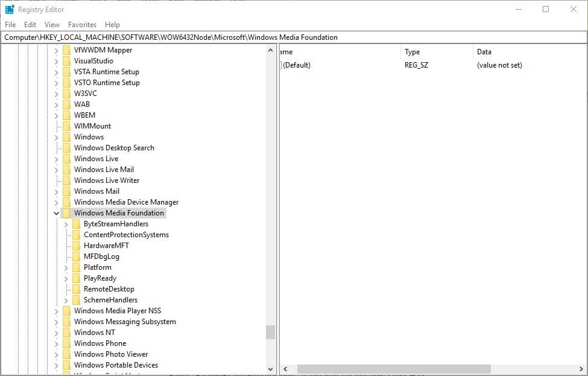This screenshot has width=588, height=376.
Task: Click the ContentProtectionSystems folder icon
Action: (76, 235)
